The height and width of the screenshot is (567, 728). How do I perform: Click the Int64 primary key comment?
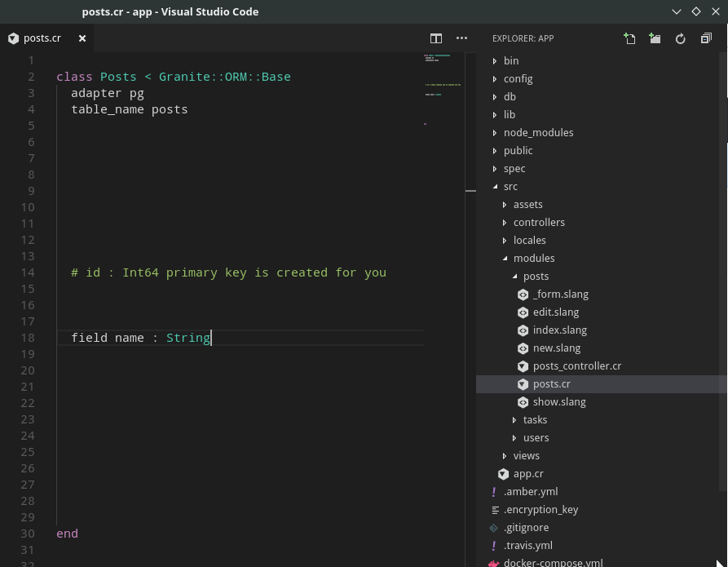pos(228,272)
